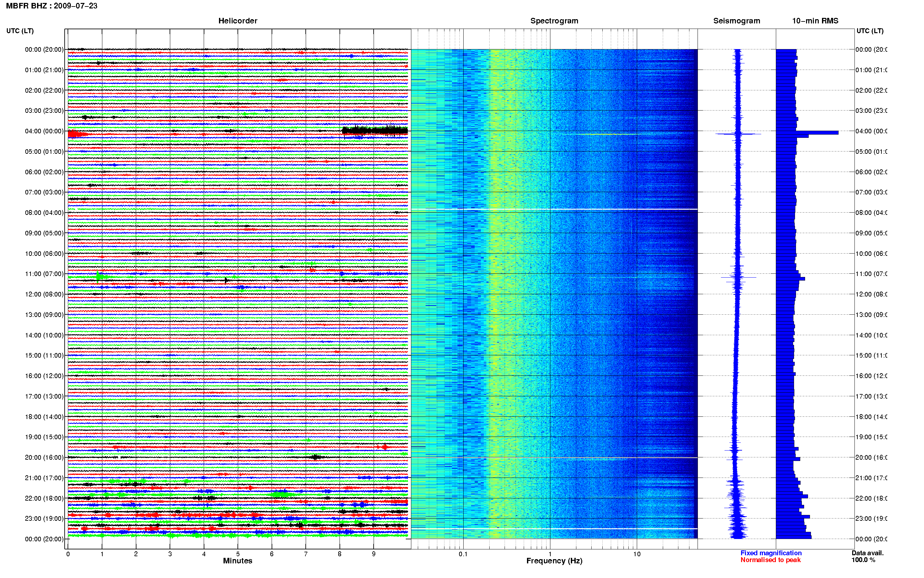Click the Minutes axis tick label "7"
Viewport: 924px width, 578px height.
(x=306, y=554)
